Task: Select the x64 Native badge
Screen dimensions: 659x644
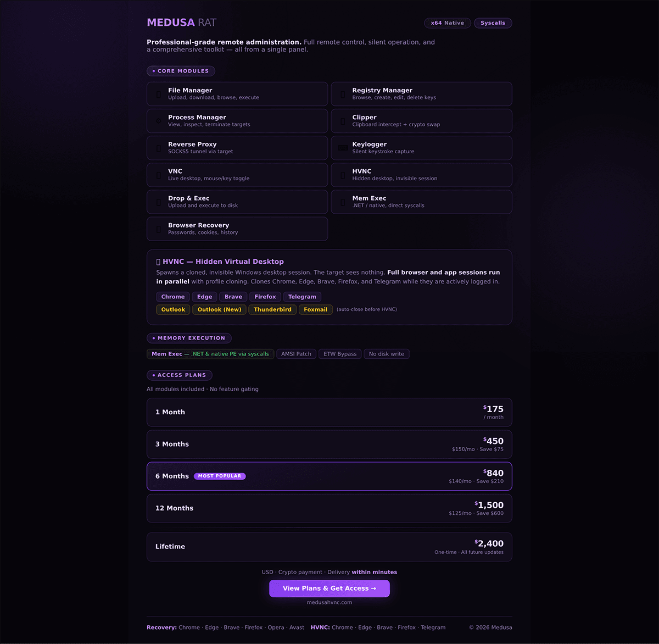Action: click(447, 23)
